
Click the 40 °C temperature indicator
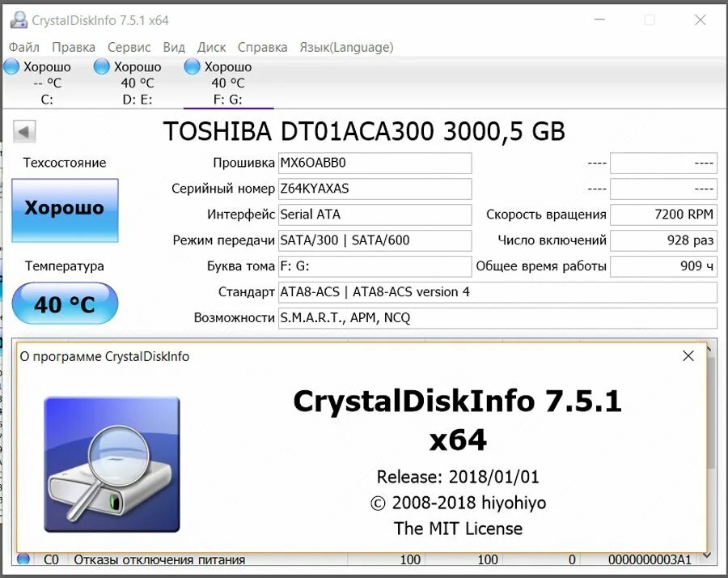coord(65,304)
